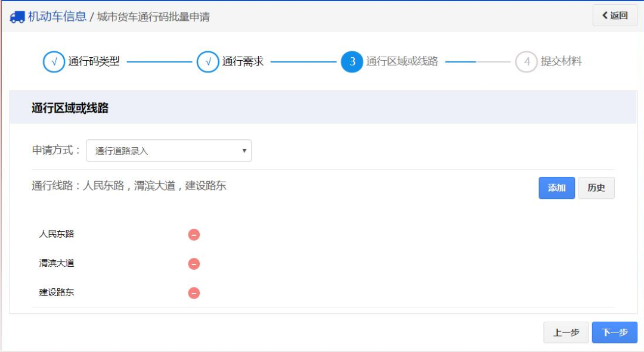The width and height of the screenshot is (644, 352).
Task: Click the step 2 checkmark circle
Action: (208, 62)
